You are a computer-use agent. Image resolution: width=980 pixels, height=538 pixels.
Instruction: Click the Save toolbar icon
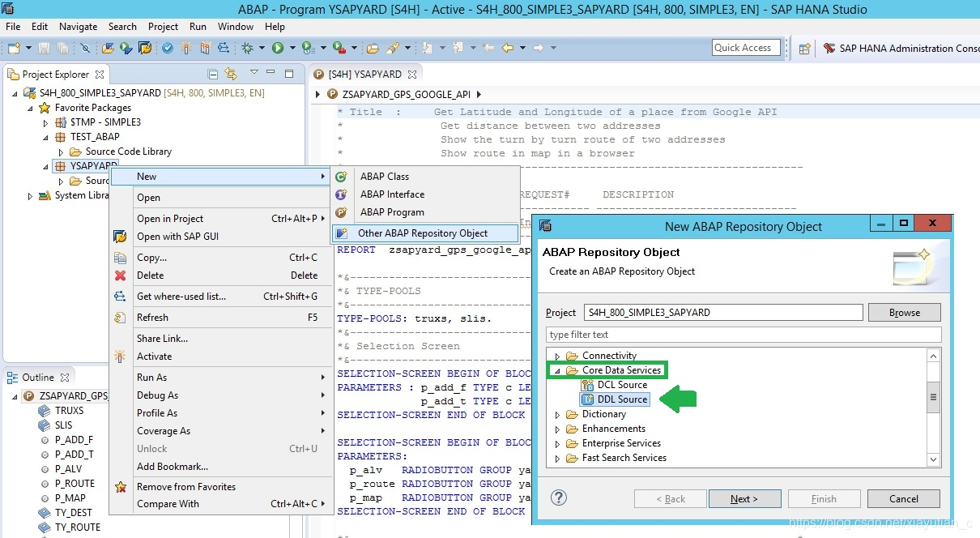tap(44, 48)
